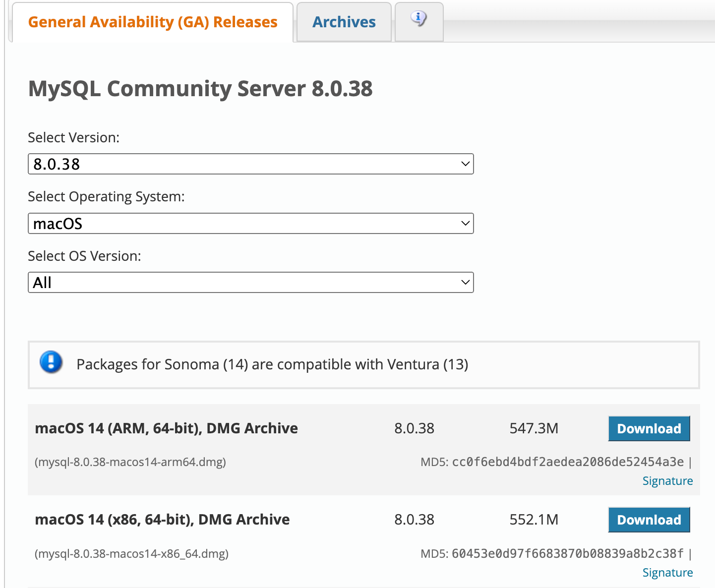Click the 547.3M file size value

click(534, 428)
